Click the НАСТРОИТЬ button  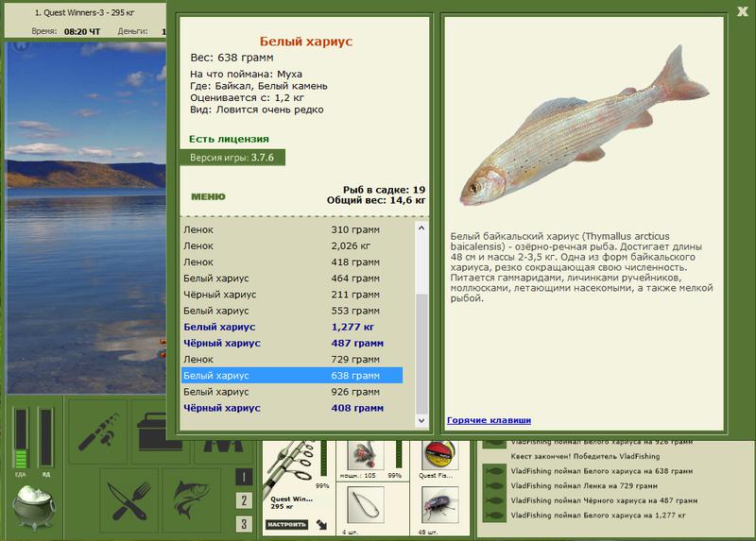(x=286, y=524)
